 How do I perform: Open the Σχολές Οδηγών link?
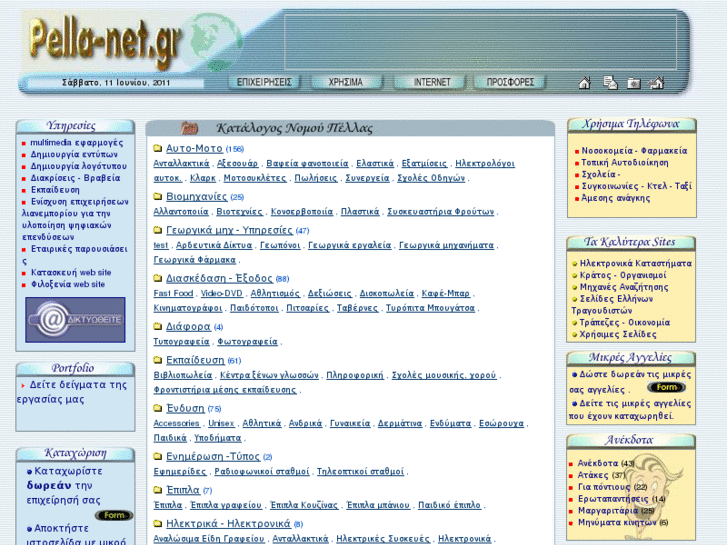click(x=431, y=178)
